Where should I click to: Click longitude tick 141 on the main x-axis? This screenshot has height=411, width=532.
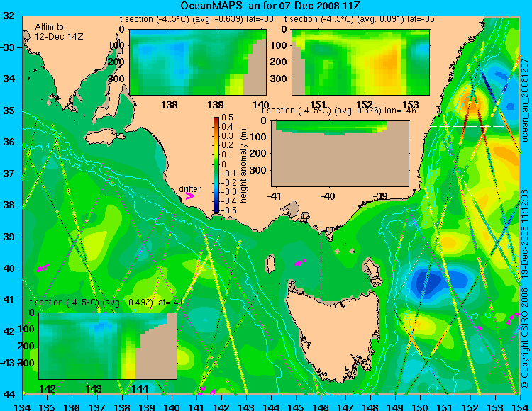pos(196,407)
